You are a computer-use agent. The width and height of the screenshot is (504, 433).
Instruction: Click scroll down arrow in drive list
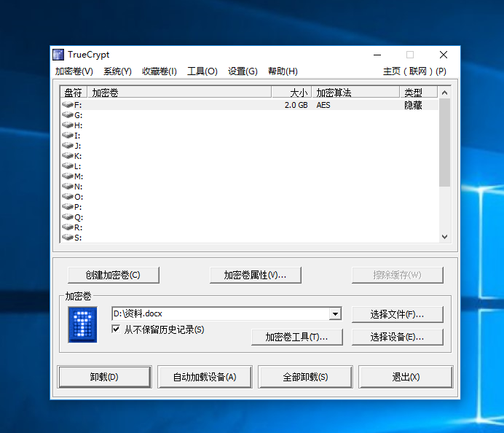click(x=444, y=237)
